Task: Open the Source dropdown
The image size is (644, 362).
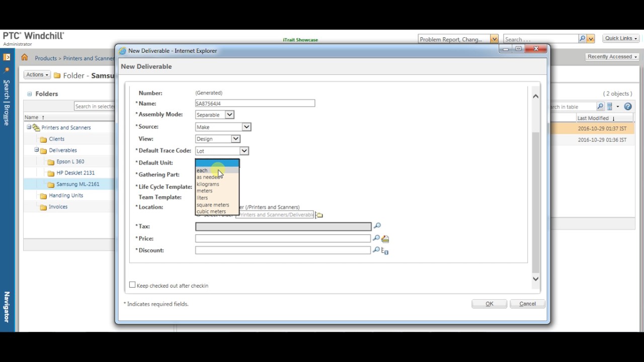Action: 246,127
